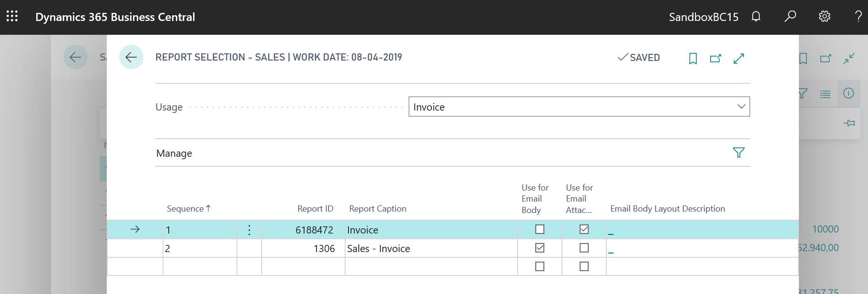
Task: Tick Email Body checkbox in empty row
Action: (x=540, y=266)
